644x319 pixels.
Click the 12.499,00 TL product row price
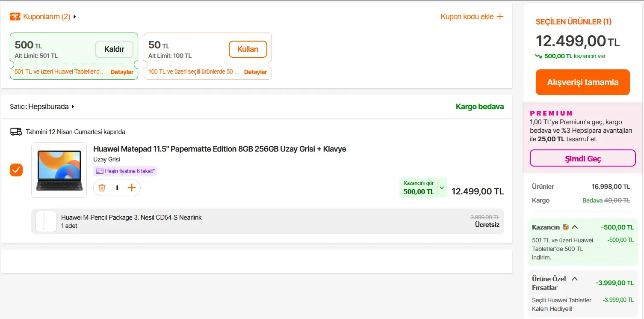point(478,191)
